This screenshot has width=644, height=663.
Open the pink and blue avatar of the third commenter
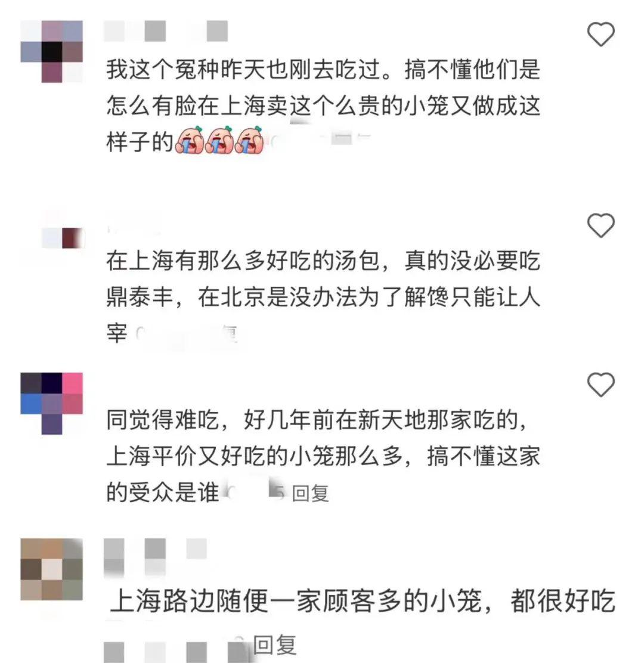[52, 404]
